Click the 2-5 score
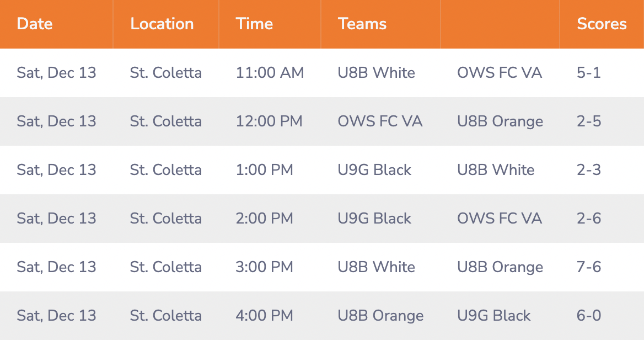This screenshot has width=644, height=340. pos(588,121)
